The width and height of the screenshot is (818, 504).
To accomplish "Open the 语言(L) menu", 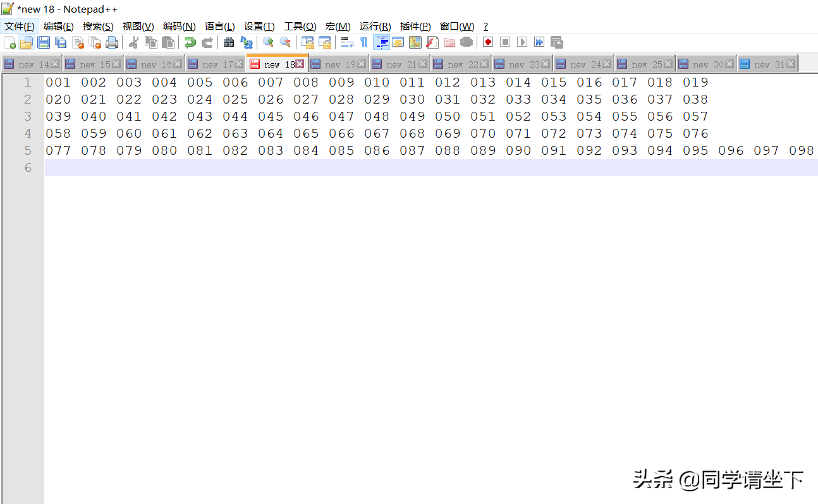I will 220,27.
